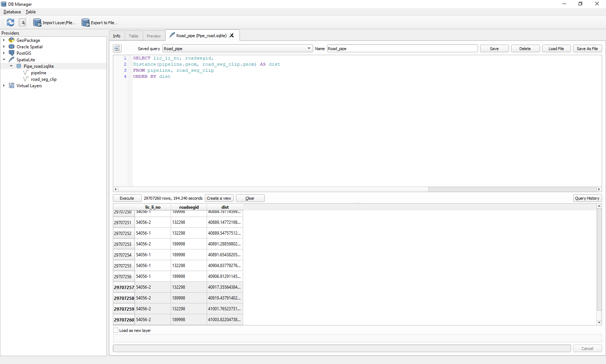Expand the GeoPackage tree node
The height and width of the screenshot is (364, 606).
[x=4, y=40]
